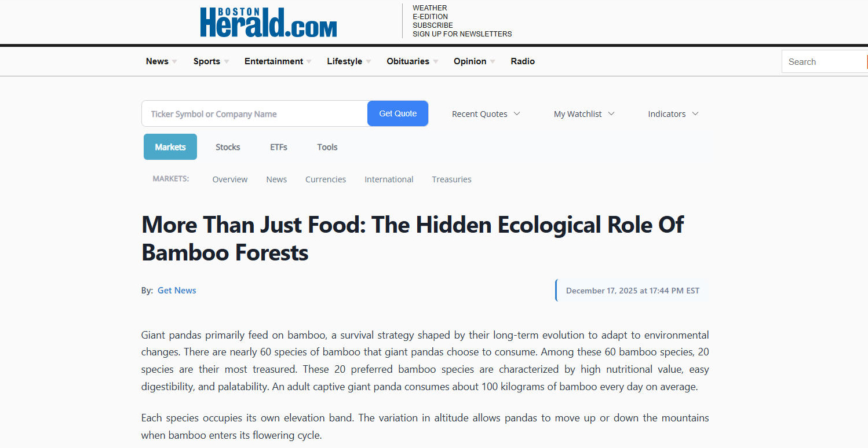
Task: Switch to the ETFs tab
Action: (x=279, y=147)
